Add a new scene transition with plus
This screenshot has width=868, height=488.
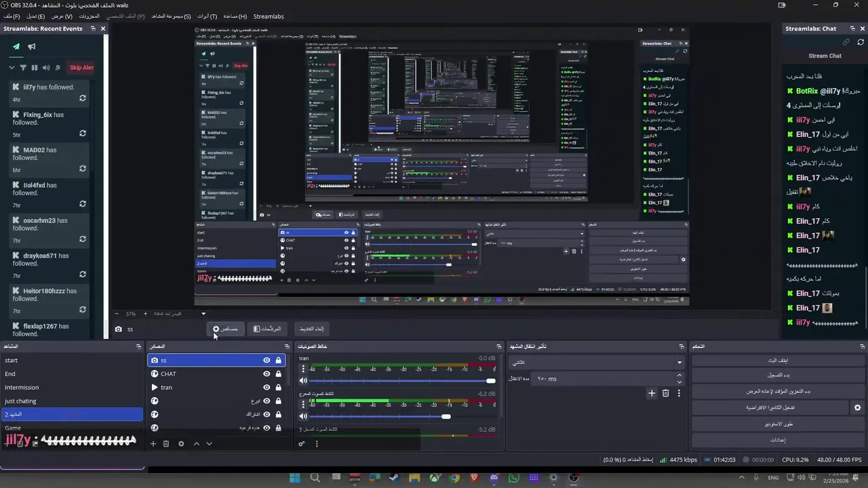coord(652,393)
